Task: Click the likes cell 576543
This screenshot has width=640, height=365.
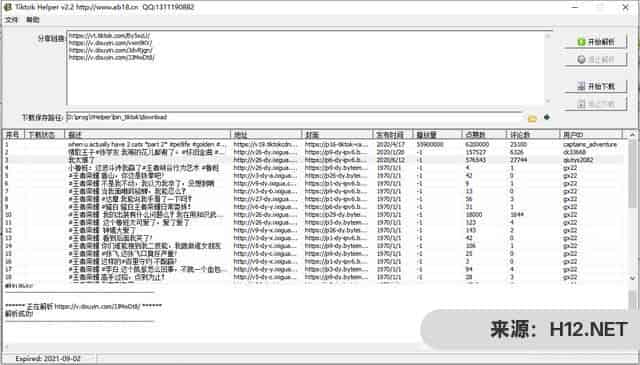Action: point(476,160)
